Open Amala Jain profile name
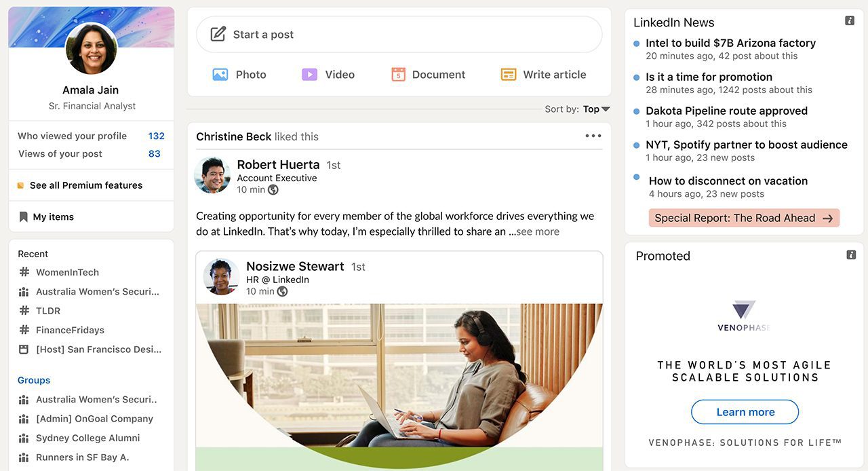 click(x=90, y=90)
